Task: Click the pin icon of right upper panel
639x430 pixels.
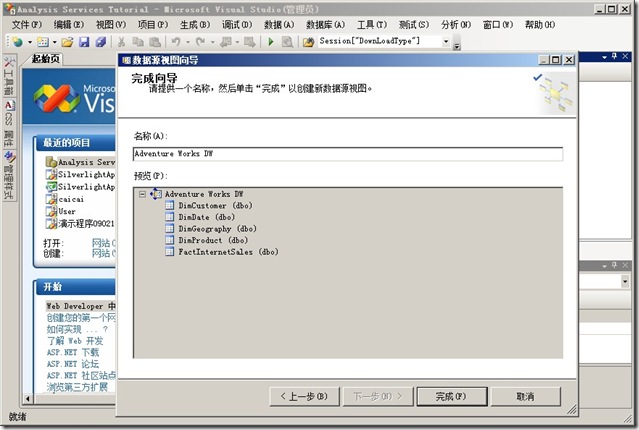Action: coord(614,56)
